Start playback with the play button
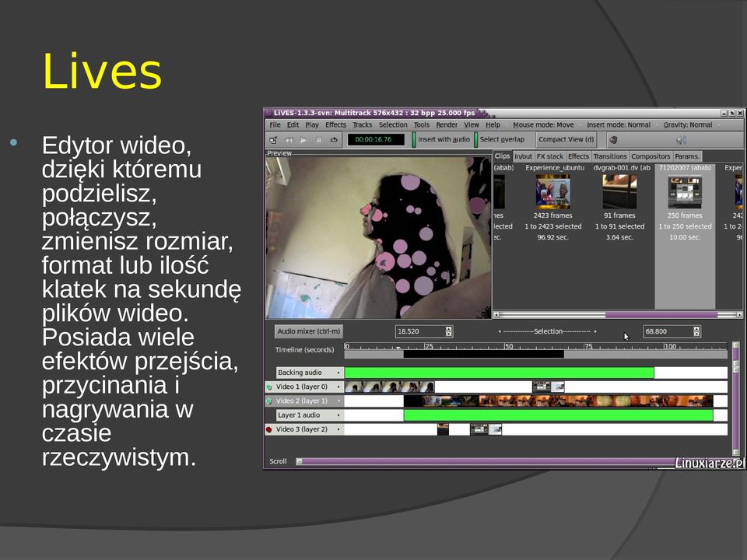747x560 pixels. point(303,140)
